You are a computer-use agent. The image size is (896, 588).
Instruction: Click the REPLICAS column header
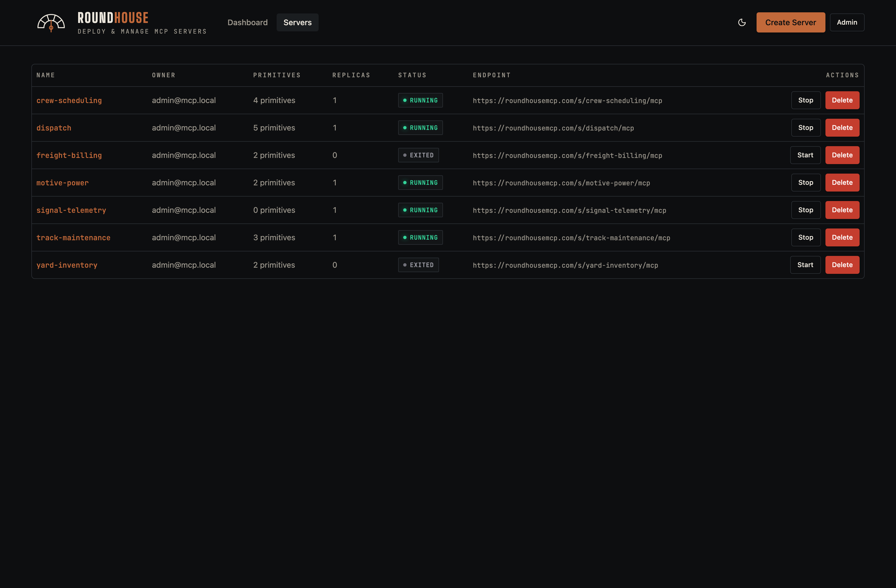pyautogui.click(x=351, y=75)
